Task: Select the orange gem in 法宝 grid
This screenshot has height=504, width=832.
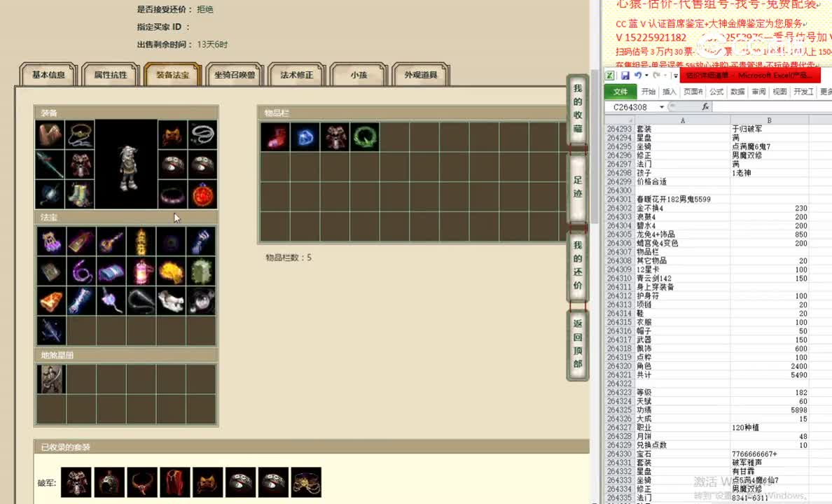Action: pos(51,301)
